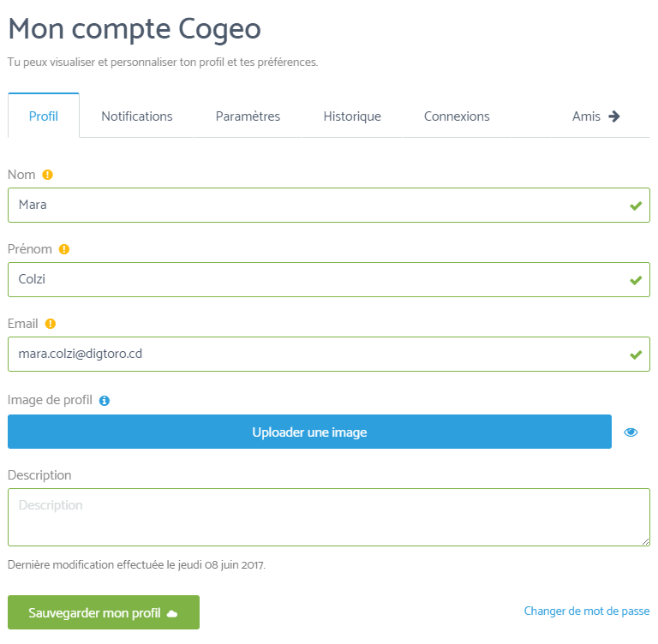Viewport: 658px width, 644px height.
Task: Click inside the Description text area
Action: pyautogui.click(x=329, y=517)
